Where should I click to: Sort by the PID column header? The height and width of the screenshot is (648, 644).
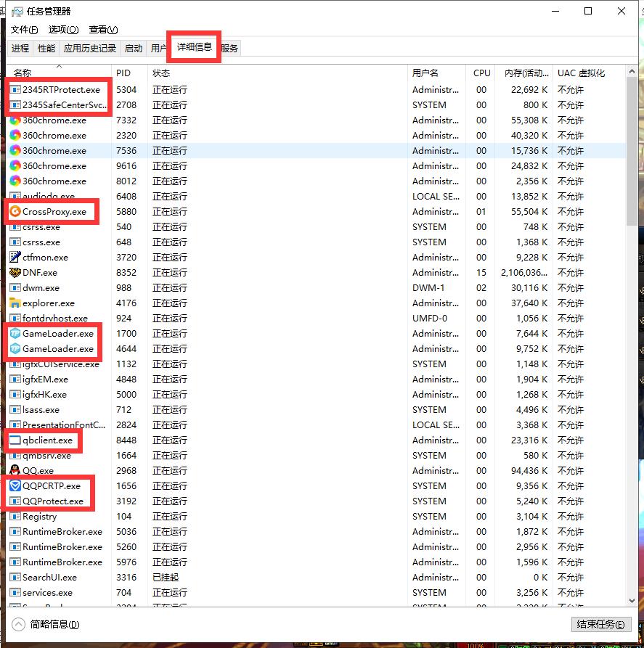(129, 73)
